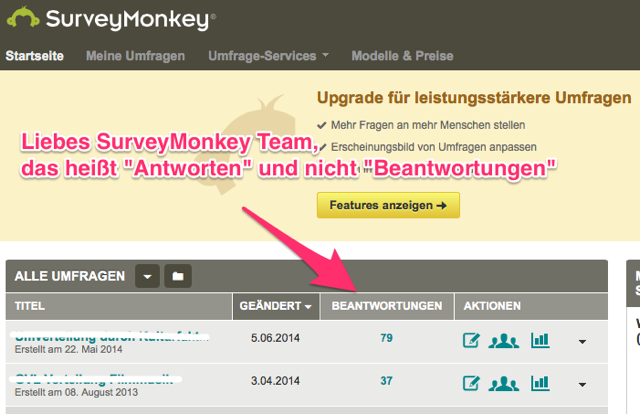
Task: Open collectors icon for the 37-response survey
Action: pos(504,384)
